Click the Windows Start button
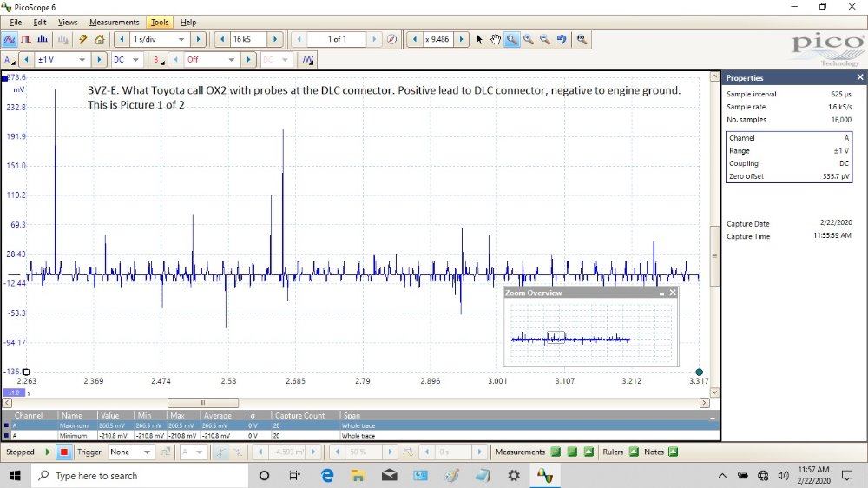The width and height of the screenshot is (868, 488). 15,475
